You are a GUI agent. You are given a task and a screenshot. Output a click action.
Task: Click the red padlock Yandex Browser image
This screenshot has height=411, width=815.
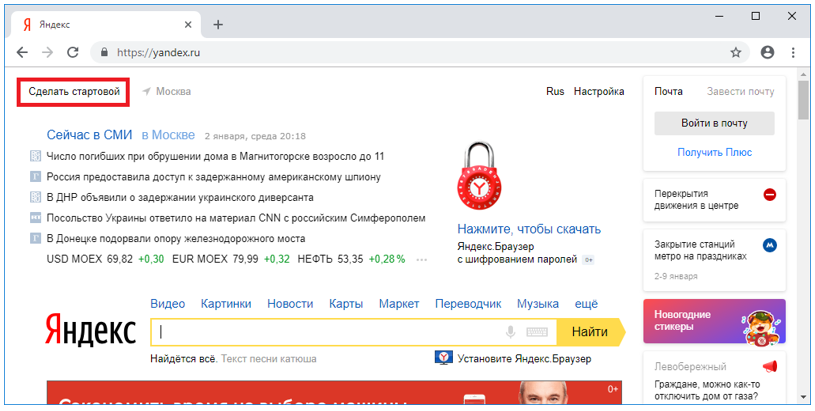[479, 177]
